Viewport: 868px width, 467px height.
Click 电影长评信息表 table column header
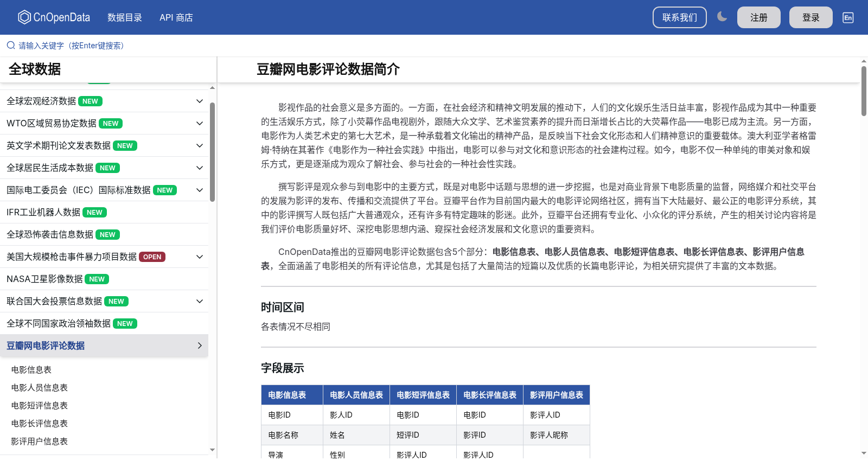(490, 395)
